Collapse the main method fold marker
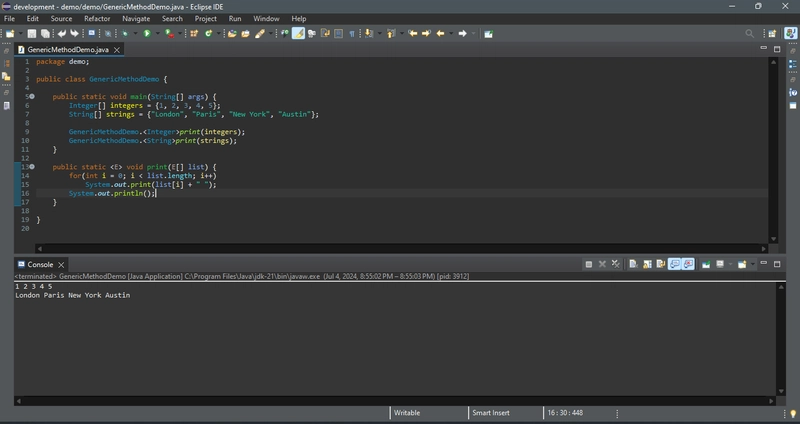The height and width of the screenshot is (424, 800). click(x=32, y=96)
